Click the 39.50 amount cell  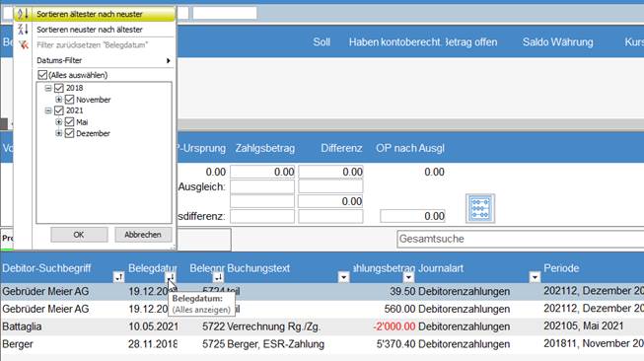[x=402, y=291]
